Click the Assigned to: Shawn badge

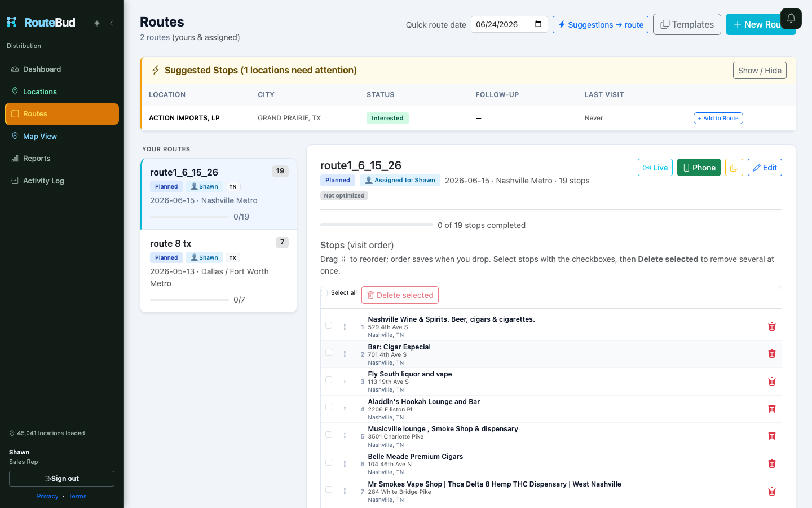pos(400,181)
